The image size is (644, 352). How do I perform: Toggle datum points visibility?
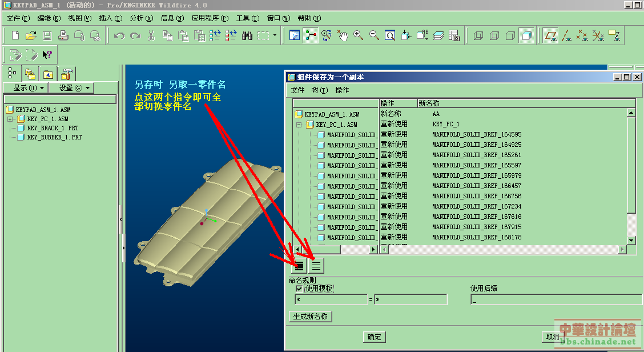582,36
